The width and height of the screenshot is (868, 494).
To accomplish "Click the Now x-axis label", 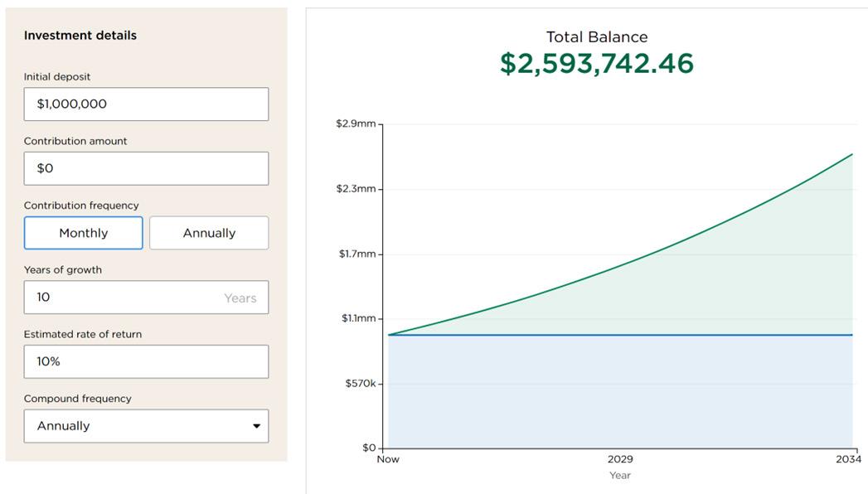I will click(x=388, y=459).
